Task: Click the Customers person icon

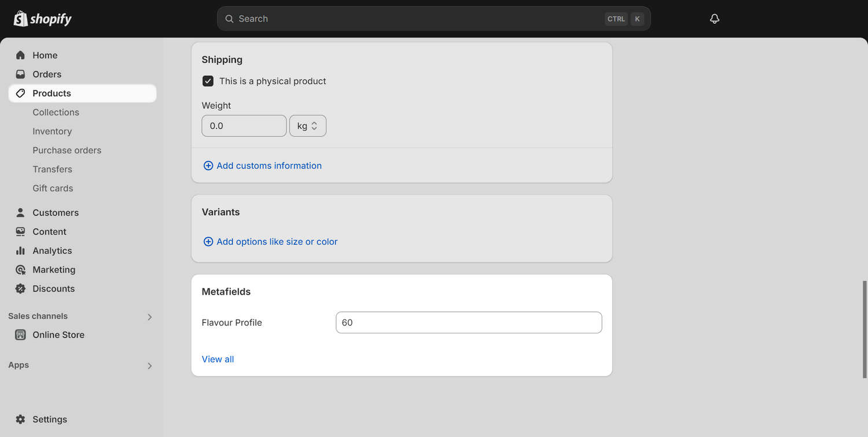Action: (20, 212)
